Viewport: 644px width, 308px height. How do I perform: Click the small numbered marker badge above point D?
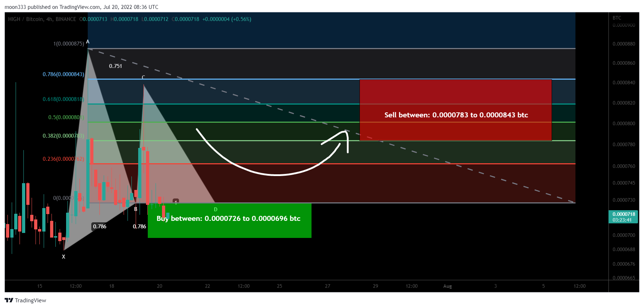pyautogui.click(x=176, y=201)
